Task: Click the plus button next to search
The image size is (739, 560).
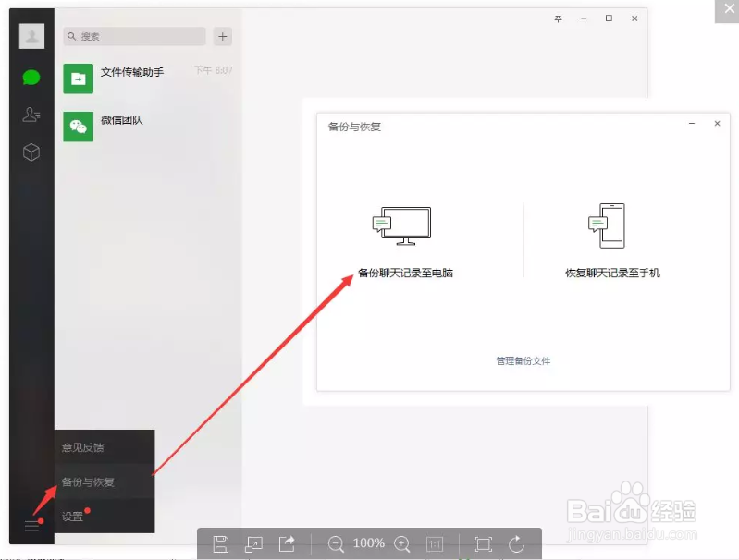Action: click(x=223, y=36)
